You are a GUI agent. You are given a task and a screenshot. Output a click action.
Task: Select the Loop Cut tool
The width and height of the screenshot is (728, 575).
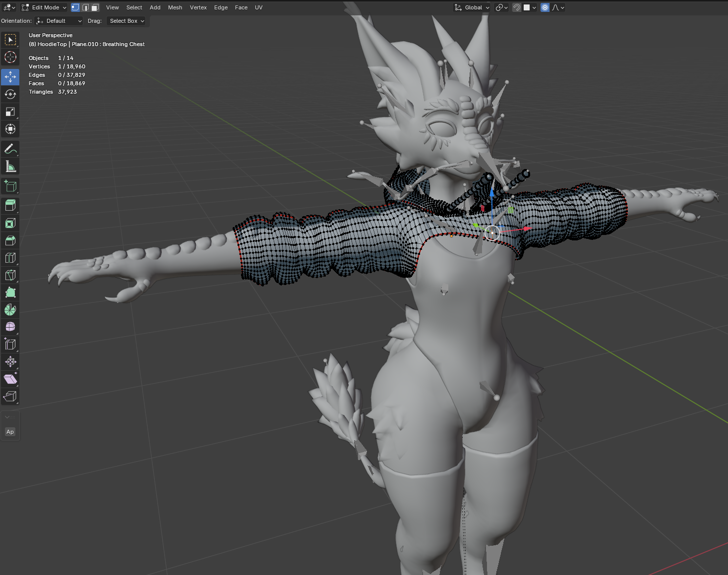pyautogui.click(x=10, y=258)
